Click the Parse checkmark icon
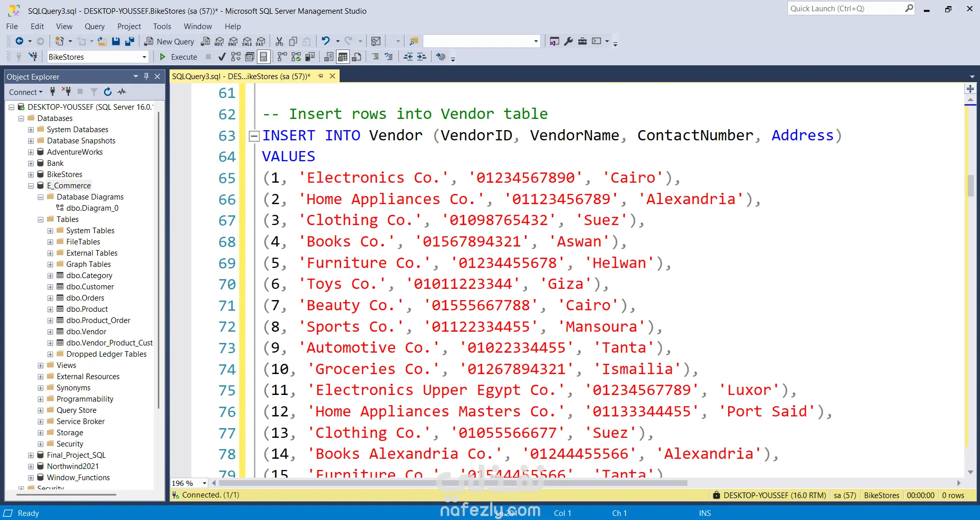 (222, 57)
